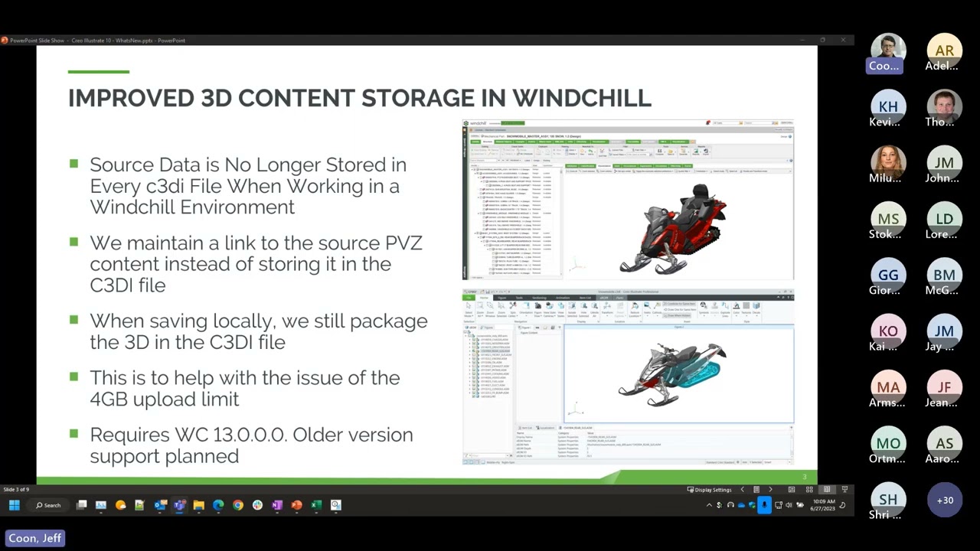Viewport: 980px width, 551px height.
Task: Show the +30 additional participants
Action: click(944, 500)
